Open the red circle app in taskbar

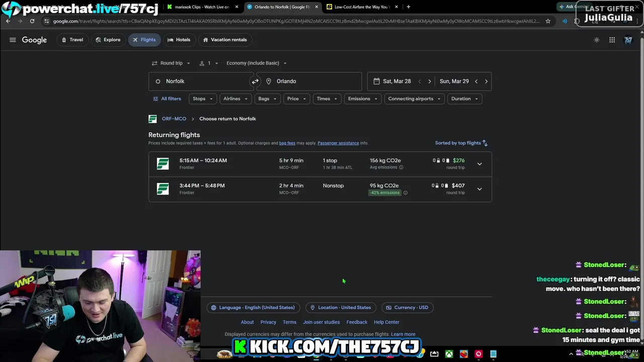coord(478,354)
